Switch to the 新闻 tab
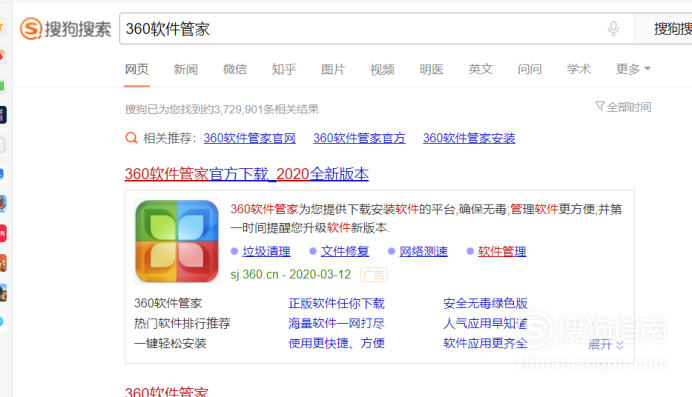The image size is (692, 397). coord(186,69)
